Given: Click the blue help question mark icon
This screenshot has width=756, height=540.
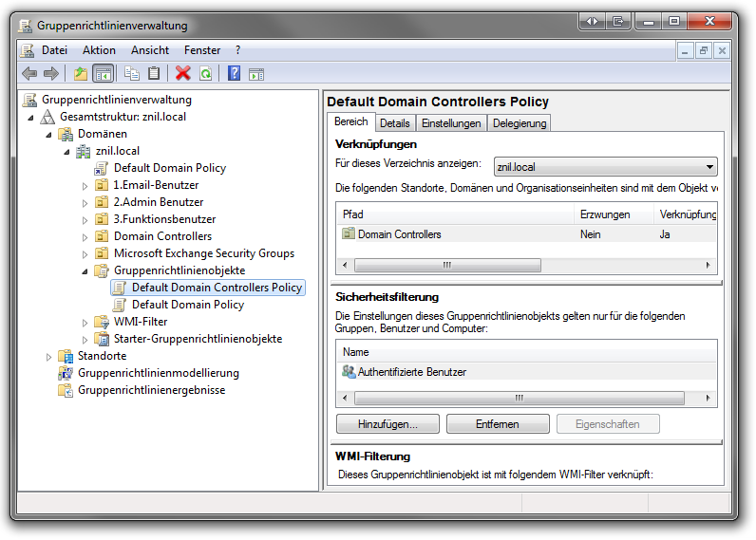Looking at the screenshot, I should [x=234, y=74].
